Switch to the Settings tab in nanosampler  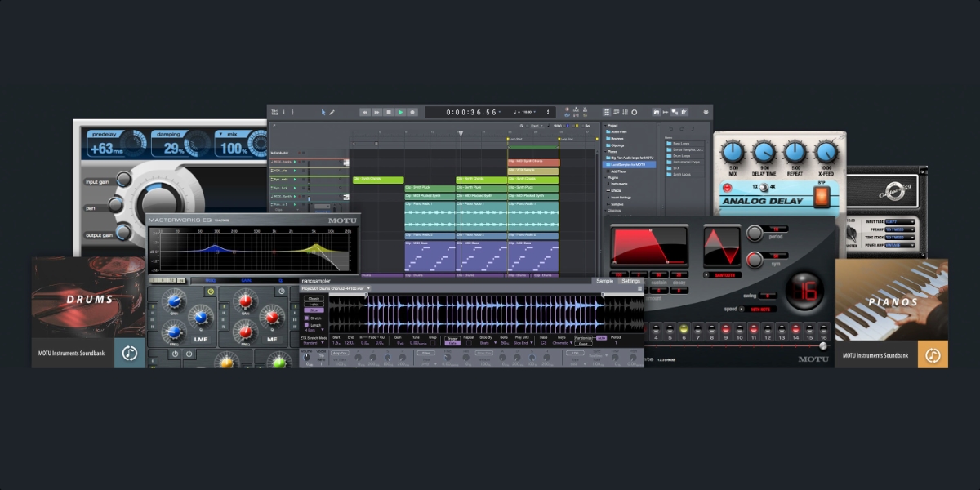point(630,281)
